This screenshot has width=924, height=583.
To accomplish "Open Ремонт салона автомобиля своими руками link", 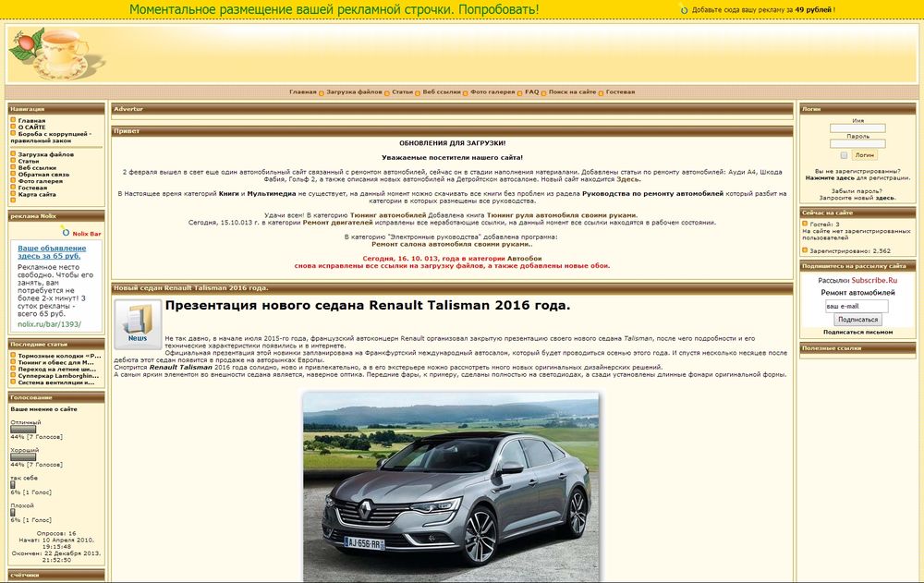I will 450,244.
